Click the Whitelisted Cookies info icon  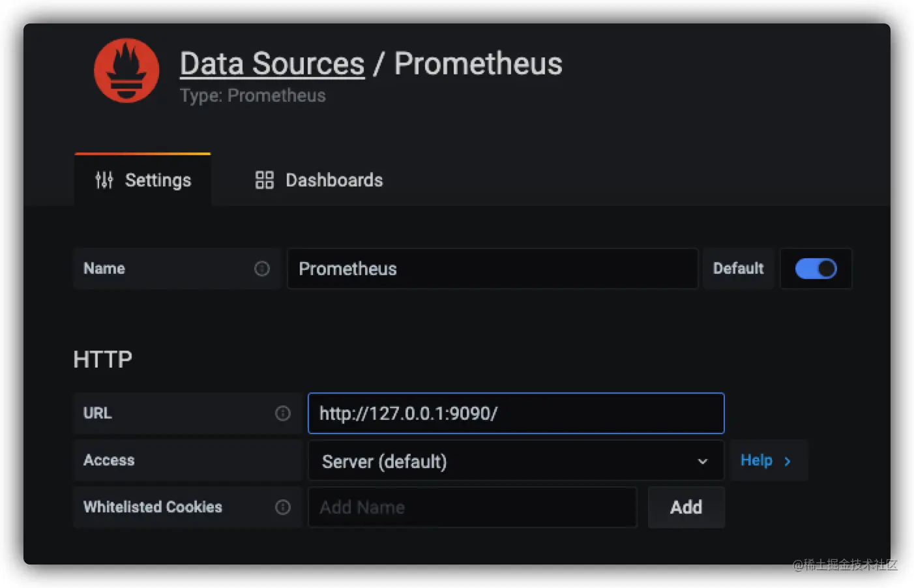coord(283,507)
